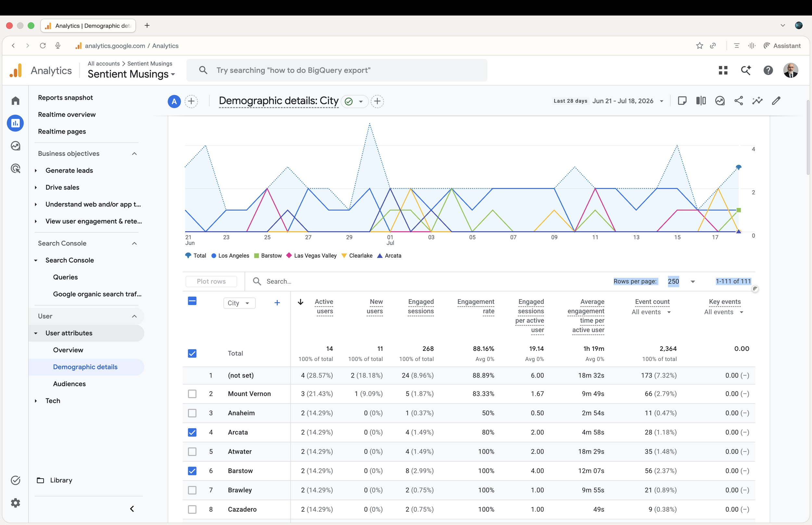Screen dimensions: 812x525
Task: Go to Realtime overview report
Action: [67, 115]
